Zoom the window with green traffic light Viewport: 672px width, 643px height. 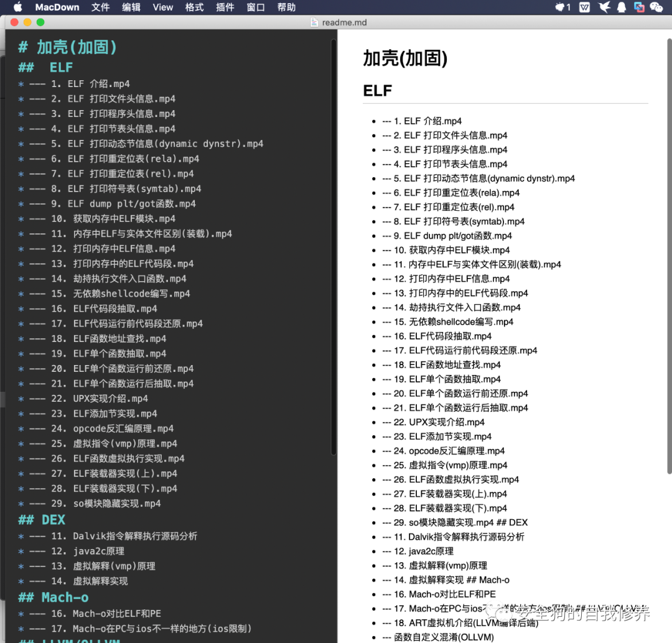point(40,21)
